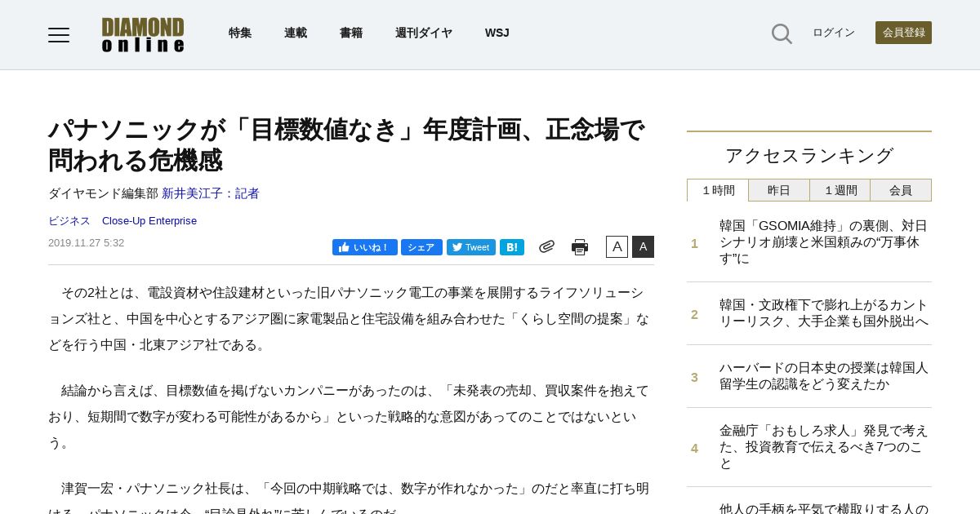Open author 新井美江子：記者 link
980x514 pixels.
211,193
